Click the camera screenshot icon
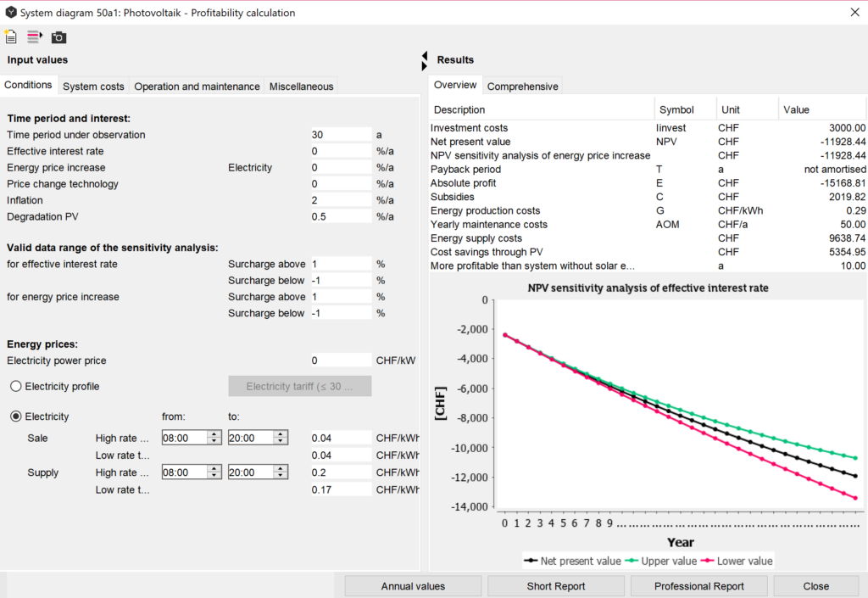This screenshot has width=868, height=598. pyautogui.click(x=58, y=37)
